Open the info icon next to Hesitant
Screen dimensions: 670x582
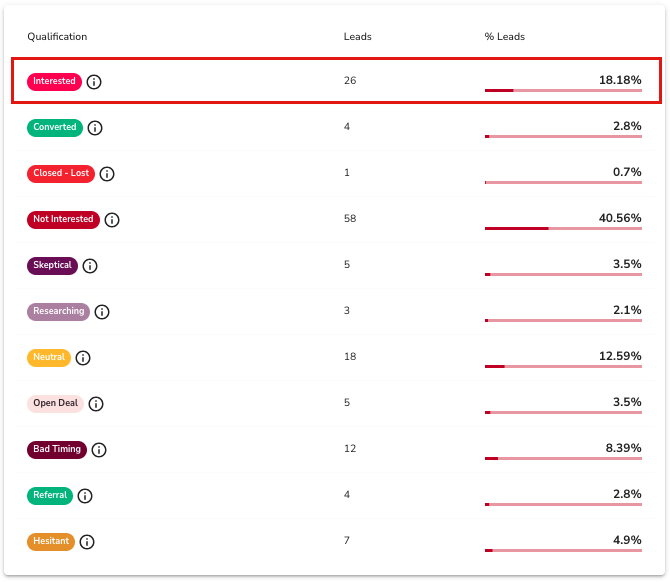click(x=87, y=542)
